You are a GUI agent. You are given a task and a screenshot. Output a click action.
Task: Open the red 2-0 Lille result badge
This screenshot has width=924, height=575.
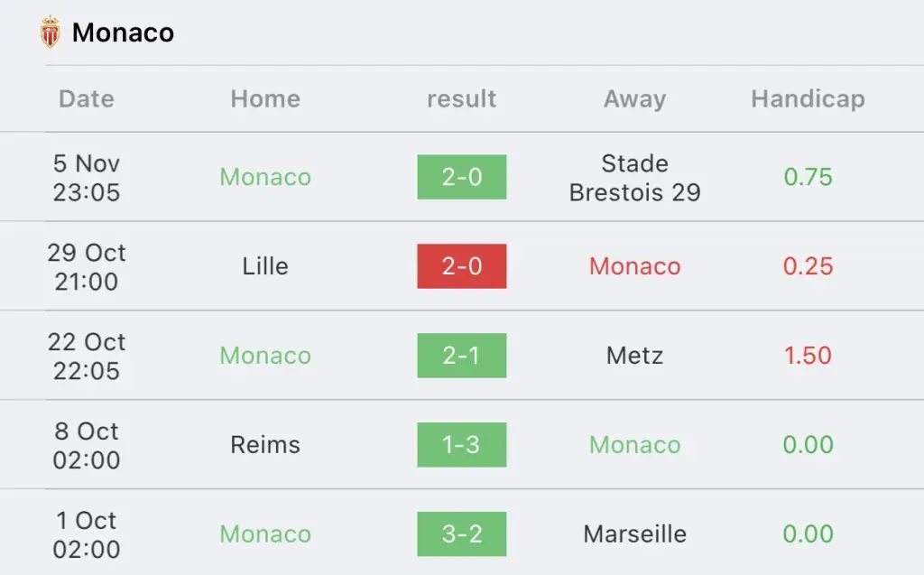(462, 266)
